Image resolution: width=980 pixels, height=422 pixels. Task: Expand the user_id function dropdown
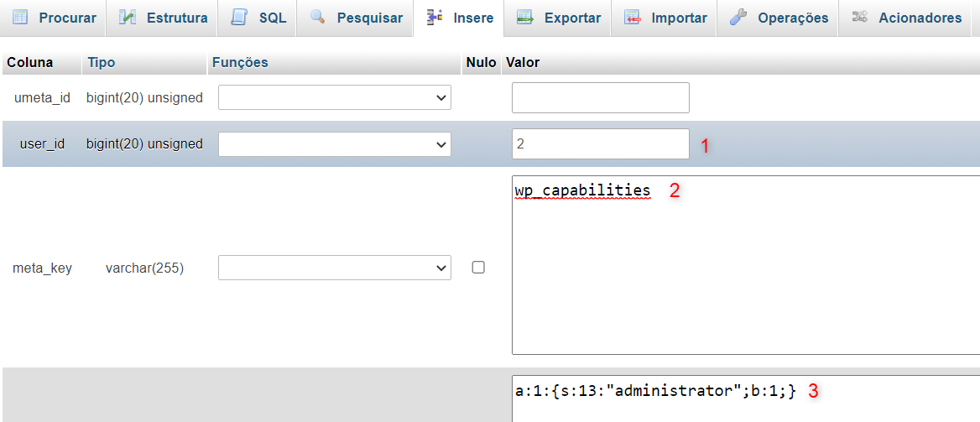pyautogui.click(x=335, y=144)
